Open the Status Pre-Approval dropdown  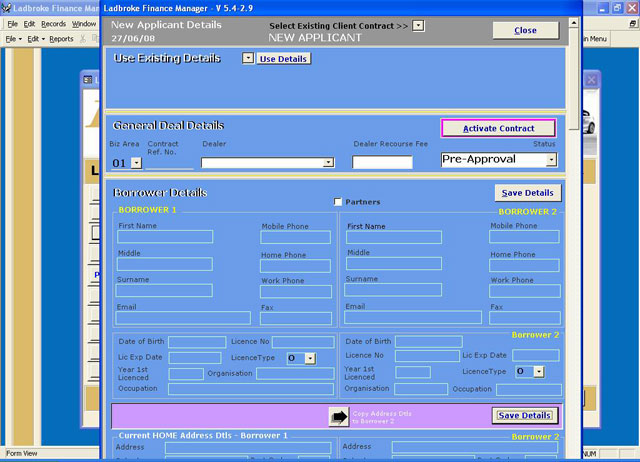tap(551, 160)
